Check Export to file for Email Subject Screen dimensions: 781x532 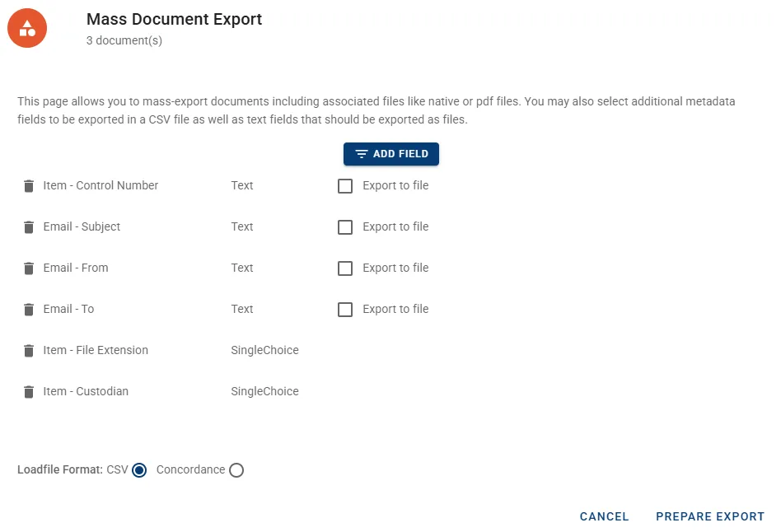tap(345, 227)
